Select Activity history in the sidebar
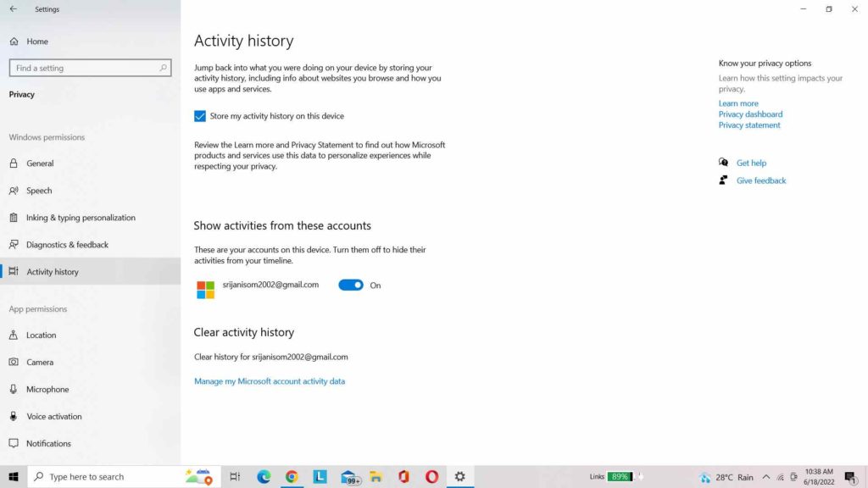Viewport: 868px width, 488px height. tap(53, 271)
